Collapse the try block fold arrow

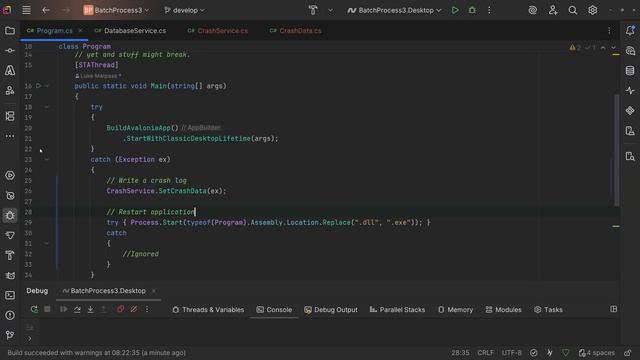pyautogui.click(x=47, y=107)
